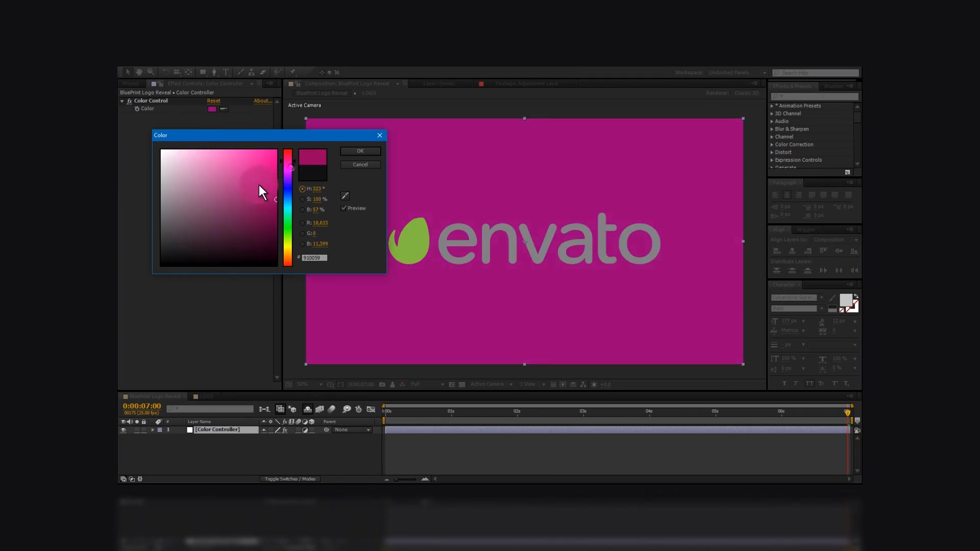Select the H hue radio button
The image size is (980, 551).
302,189
